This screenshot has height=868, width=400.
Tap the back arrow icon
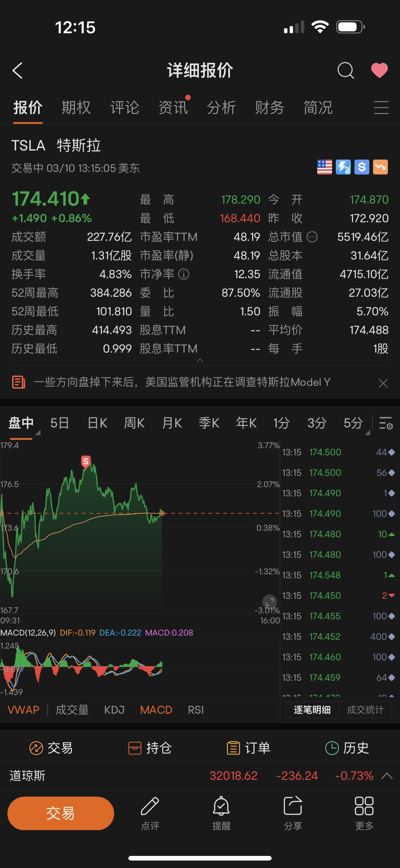coord(17,70)
